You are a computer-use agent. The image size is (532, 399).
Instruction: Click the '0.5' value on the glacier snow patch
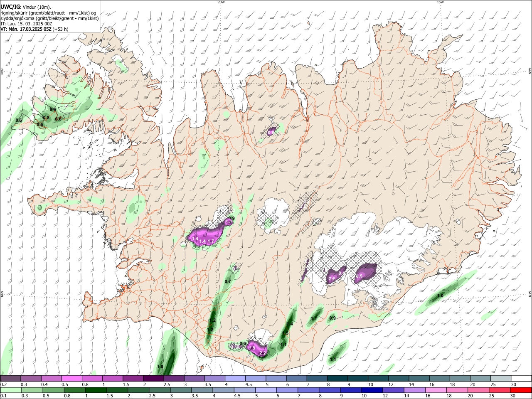pos(360,276)
